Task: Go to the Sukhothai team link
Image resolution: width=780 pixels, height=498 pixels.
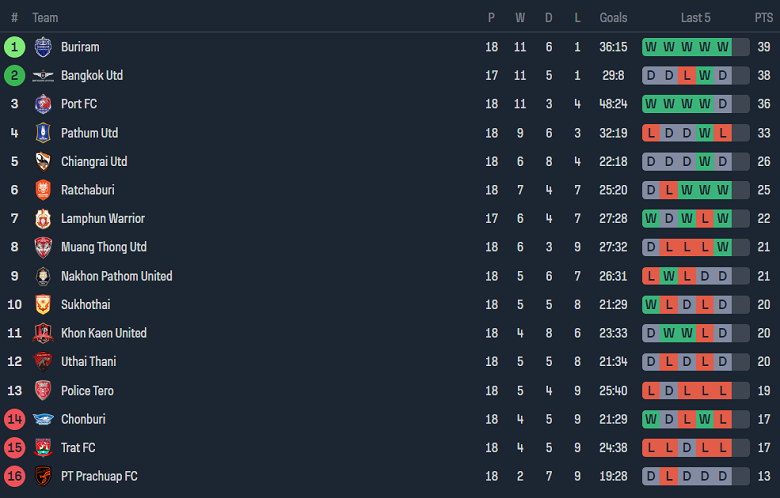Action: point(85,305)
